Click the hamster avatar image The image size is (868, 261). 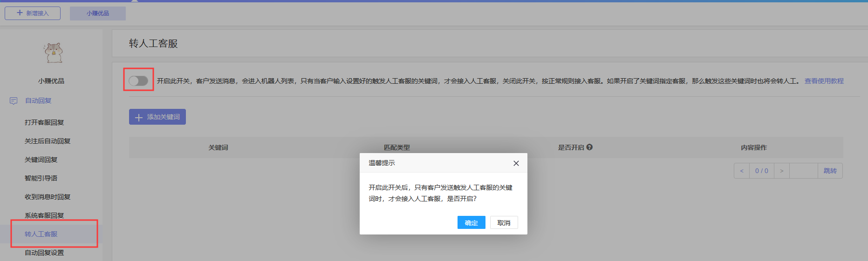coord(53,53)
